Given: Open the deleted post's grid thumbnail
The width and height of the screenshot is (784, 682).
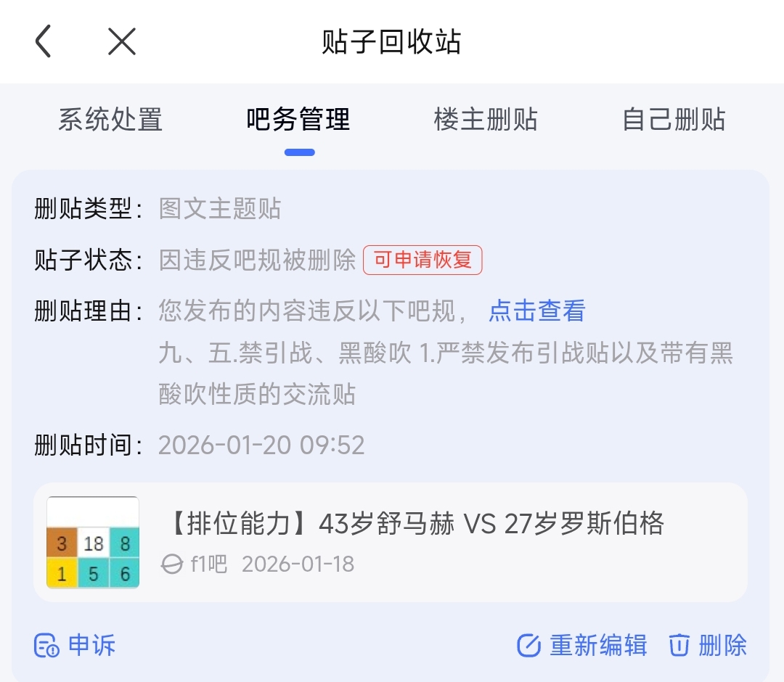Looking at the screenshot, I should pyautogui.click(x=93, y=542).
